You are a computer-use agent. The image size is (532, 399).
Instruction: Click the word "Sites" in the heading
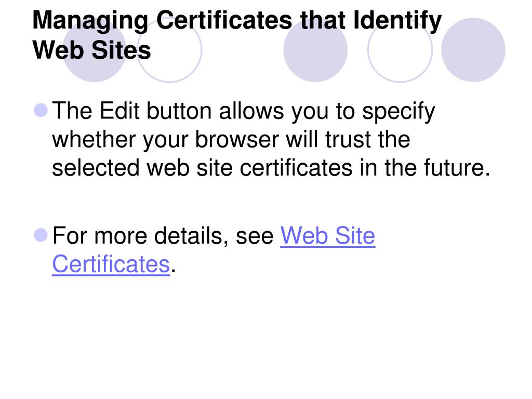tap(121, 50)
